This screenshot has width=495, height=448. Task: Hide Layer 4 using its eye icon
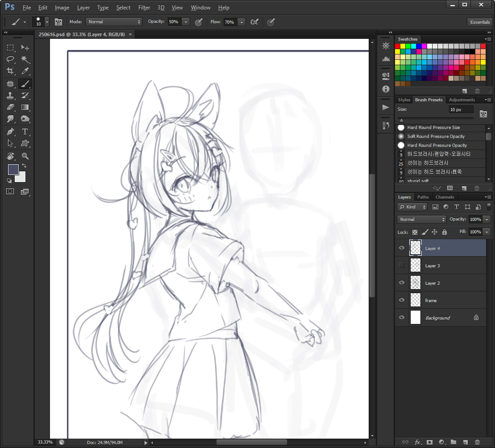pos(402,248)
